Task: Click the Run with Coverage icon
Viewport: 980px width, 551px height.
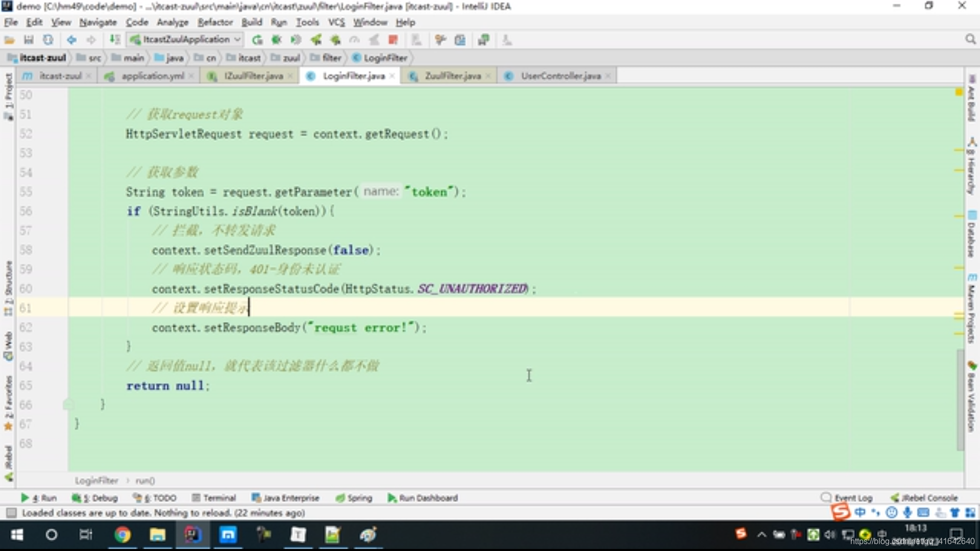Action: pos(296,40)
